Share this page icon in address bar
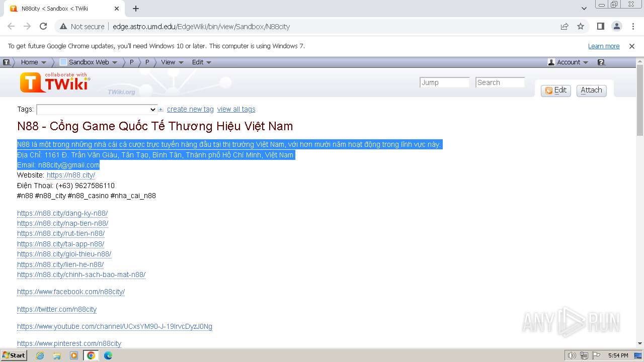The height and width of the screenshot is (362, 644). point(565,26)
